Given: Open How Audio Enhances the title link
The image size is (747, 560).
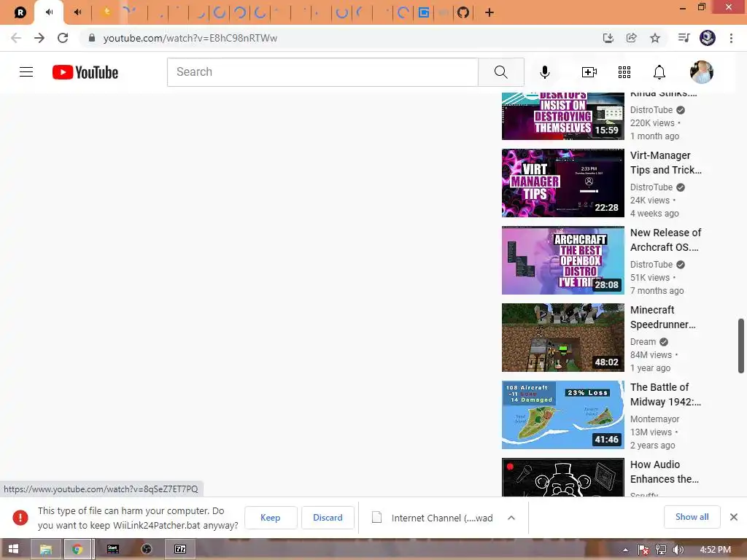Looking at the screenshot, I should coord(664,472).
